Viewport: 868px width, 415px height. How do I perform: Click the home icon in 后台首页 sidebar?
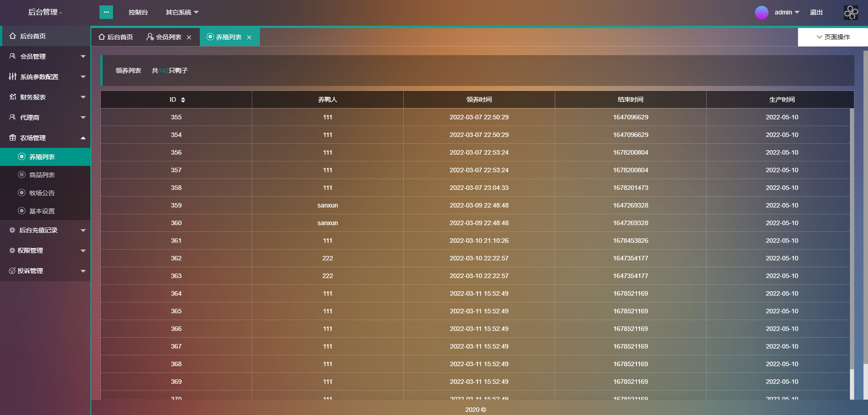tap(13, 36)
